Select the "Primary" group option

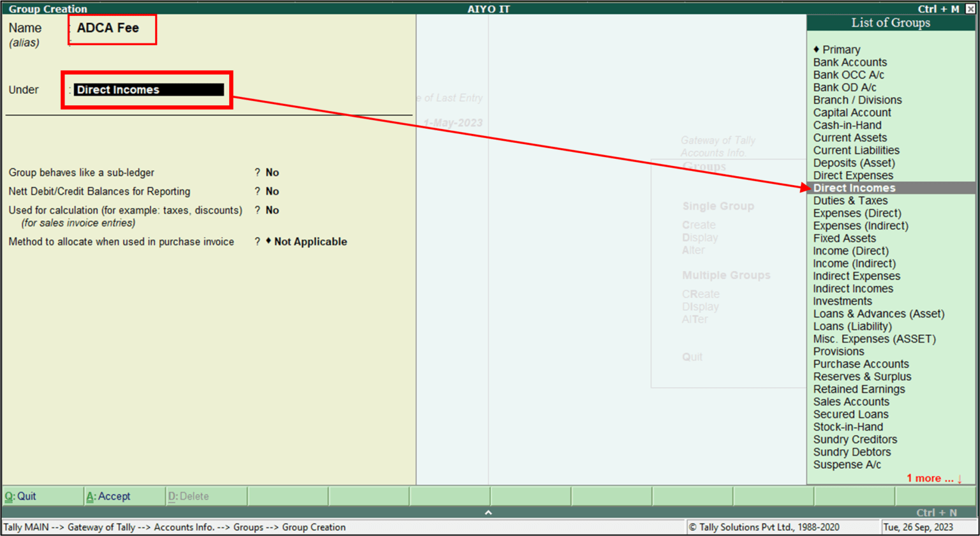tap(839, 49)
